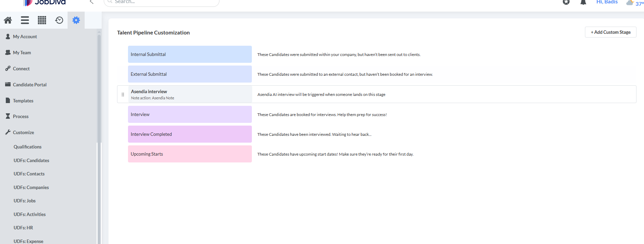Viewport: 644px width, 244px height.
Task: Click the weather cloud icon
Action: [630, 3]
